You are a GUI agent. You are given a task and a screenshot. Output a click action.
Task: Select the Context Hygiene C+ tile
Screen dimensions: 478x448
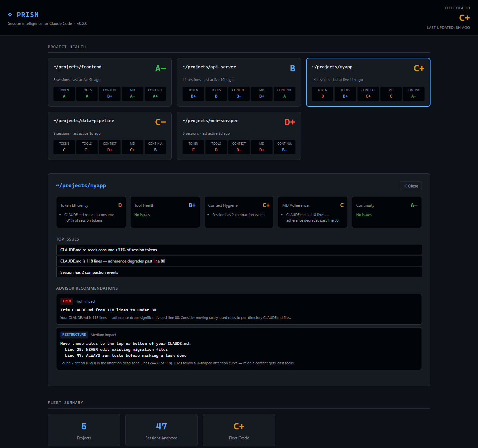tap(239, 212)
